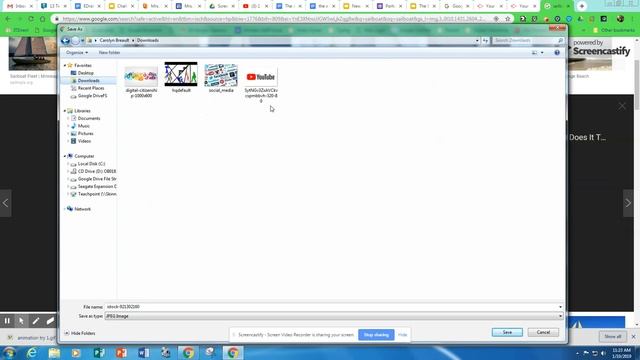Open the address bar path dropdown arrow
The height and width of the screenshot is (360, 640).
477,40
